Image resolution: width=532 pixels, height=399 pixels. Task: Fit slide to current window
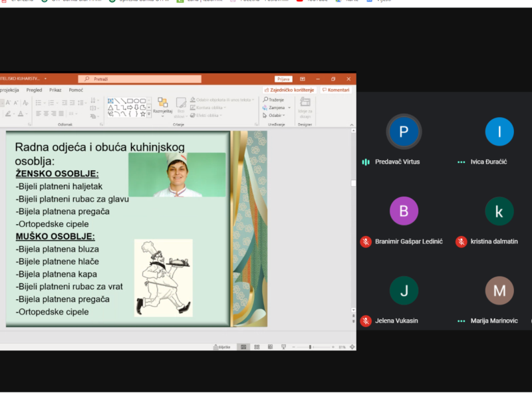pyautogui.click(x=352, y=346)
